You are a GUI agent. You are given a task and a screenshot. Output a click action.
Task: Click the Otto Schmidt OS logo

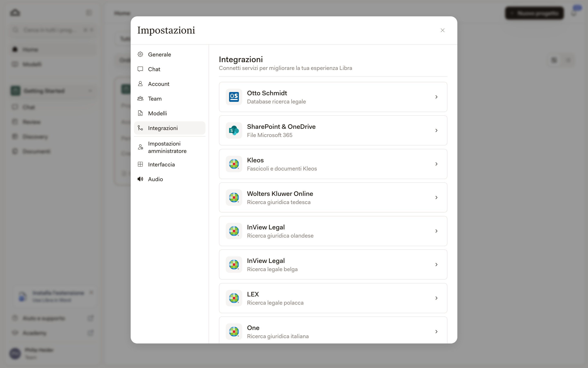pos(234,97)
